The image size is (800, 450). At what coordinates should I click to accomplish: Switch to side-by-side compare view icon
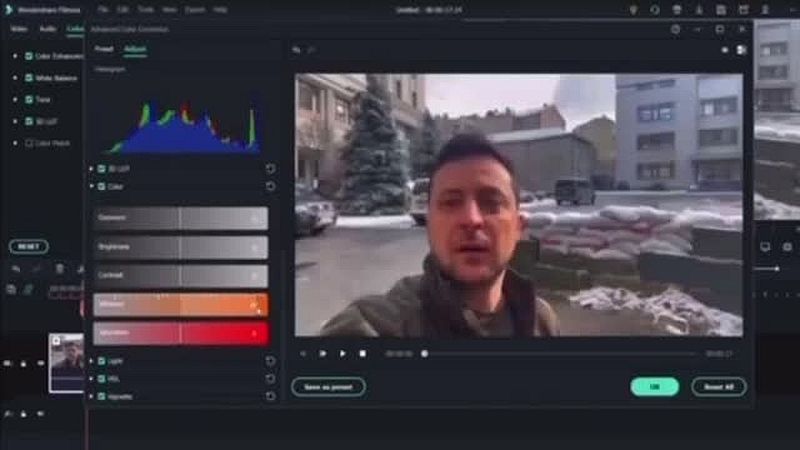741,50
